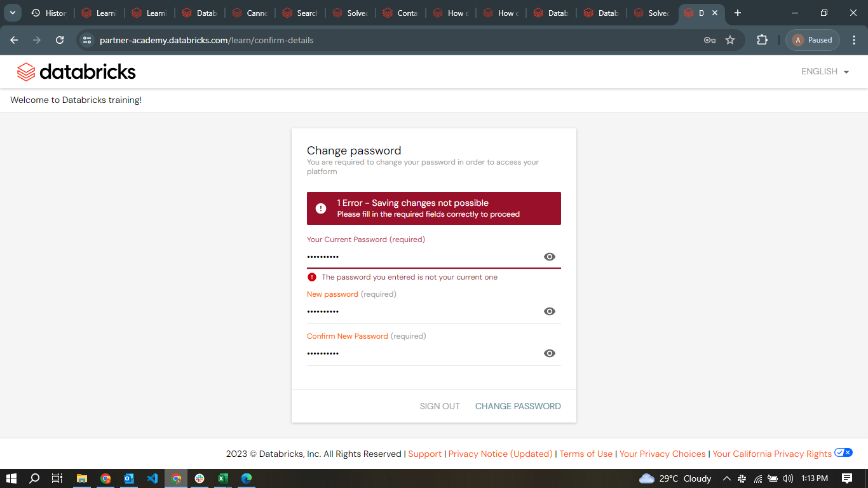This screenshot has height=488, width=868.
Task: Open Chrome extensions via the puzzle icon
Action: coord(762,39)
